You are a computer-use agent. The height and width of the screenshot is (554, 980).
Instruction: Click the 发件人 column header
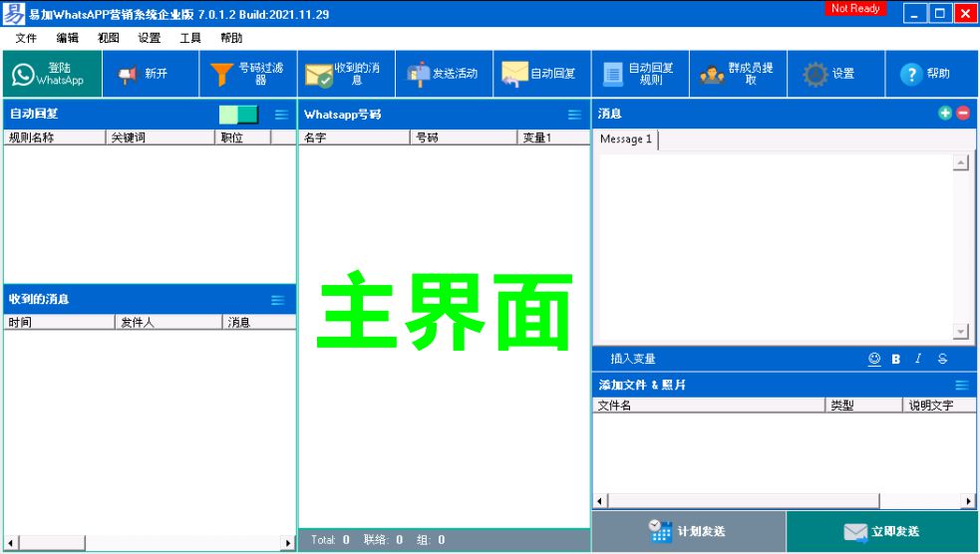tap(168, 322)
